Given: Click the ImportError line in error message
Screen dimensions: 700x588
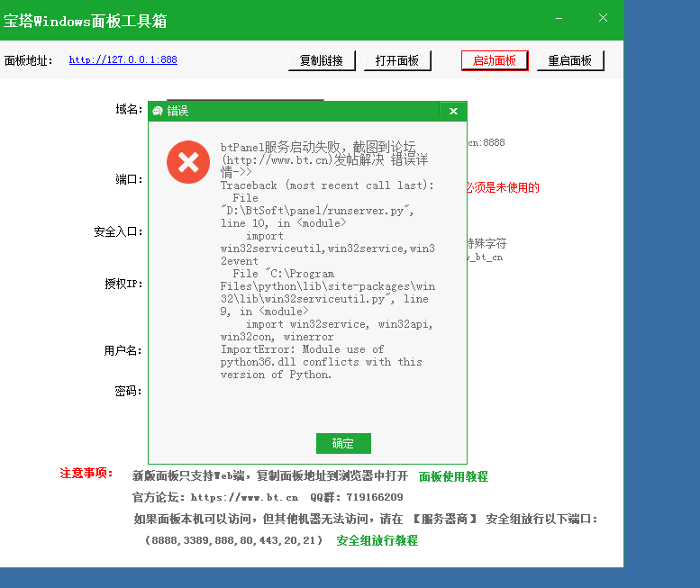Looking at the screenshot, I should click(x=302, y=349).
